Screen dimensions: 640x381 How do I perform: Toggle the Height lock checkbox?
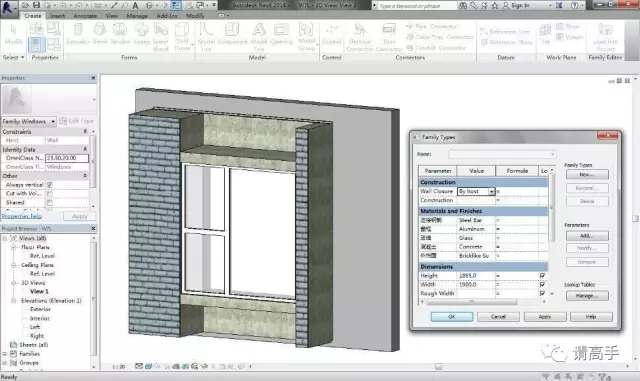tap(542, 276)
